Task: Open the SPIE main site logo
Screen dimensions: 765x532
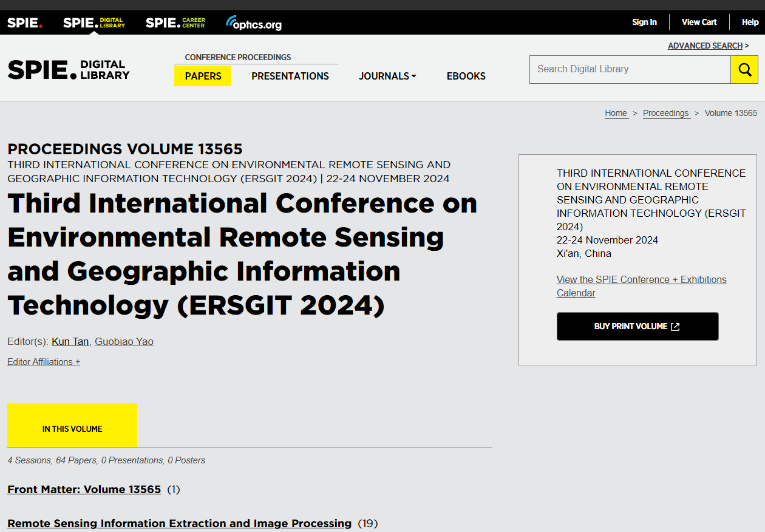Action: coord(25,23)
